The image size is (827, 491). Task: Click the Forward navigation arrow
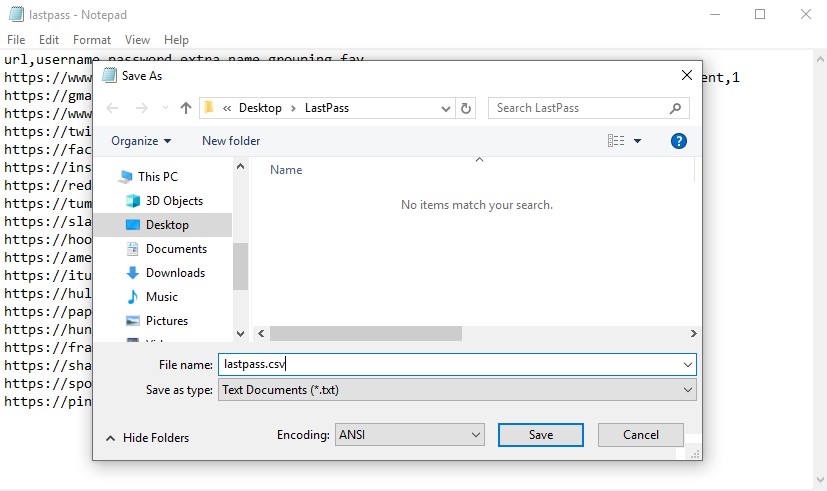pos(141,108)
